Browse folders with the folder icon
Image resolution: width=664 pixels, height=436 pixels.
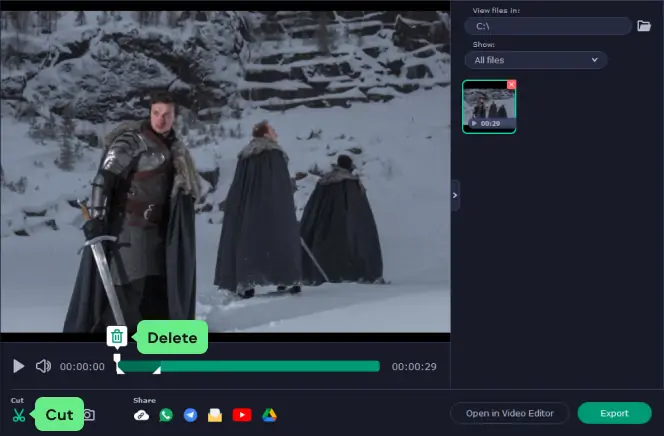point(644,26)
